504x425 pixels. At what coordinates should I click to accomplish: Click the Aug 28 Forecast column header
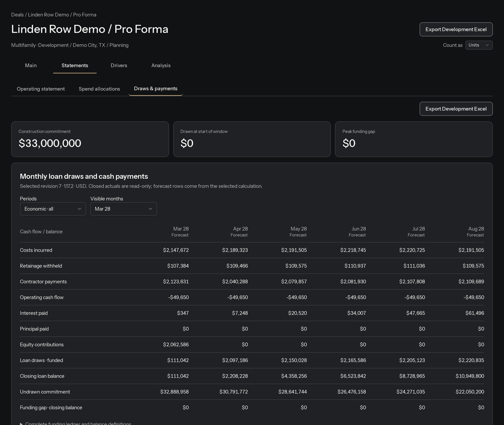(475, 232)
